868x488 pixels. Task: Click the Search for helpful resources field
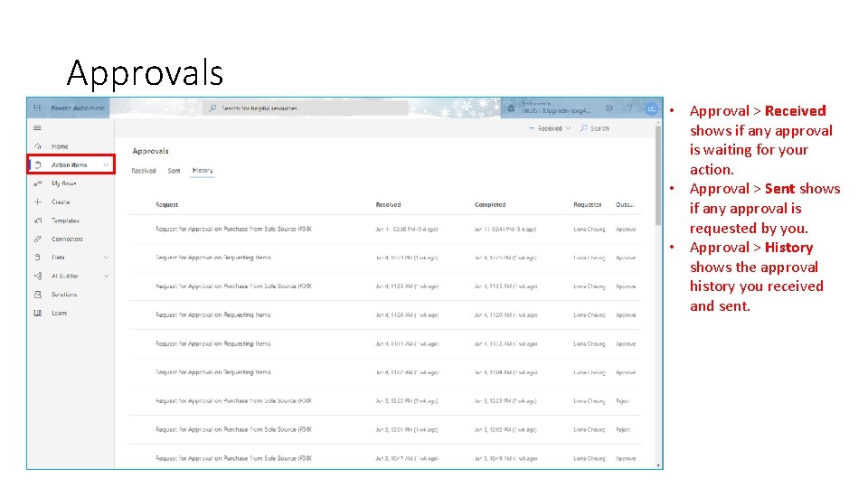coord(307,108)
